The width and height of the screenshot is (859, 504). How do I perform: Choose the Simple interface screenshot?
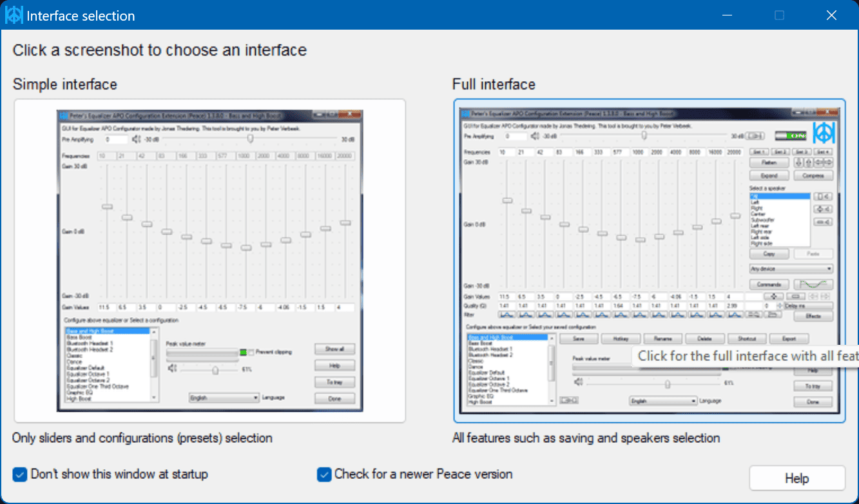pos(209,260)
